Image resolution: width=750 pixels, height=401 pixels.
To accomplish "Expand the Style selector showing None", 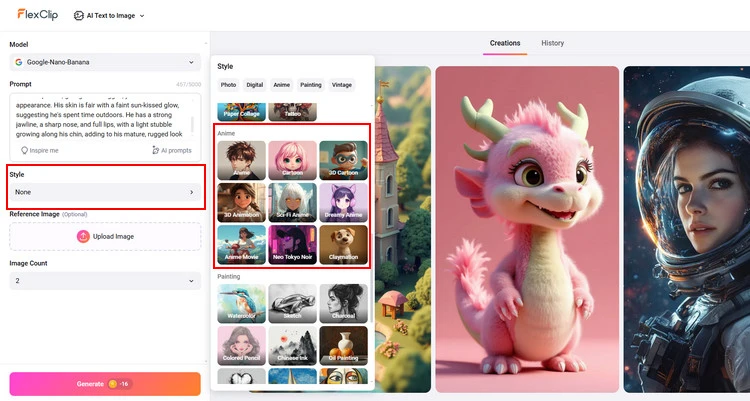I will (105, 192).
